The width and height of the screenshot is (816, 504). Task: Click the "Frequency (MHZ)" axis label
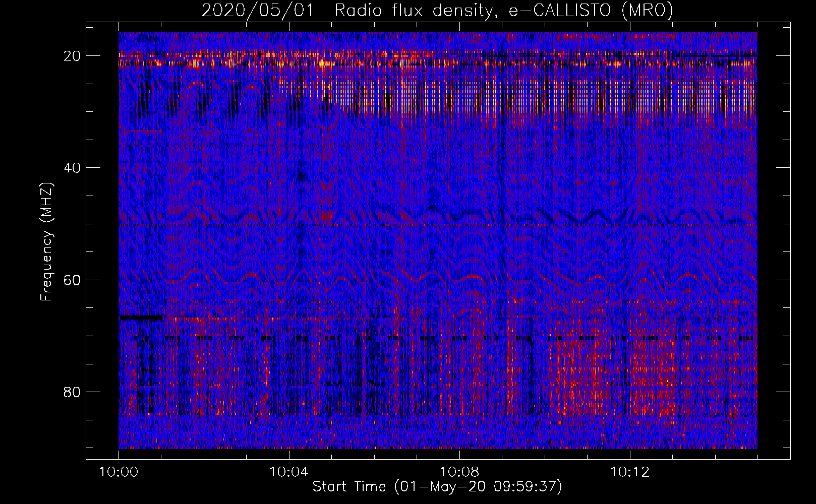[x=46, y=242]
